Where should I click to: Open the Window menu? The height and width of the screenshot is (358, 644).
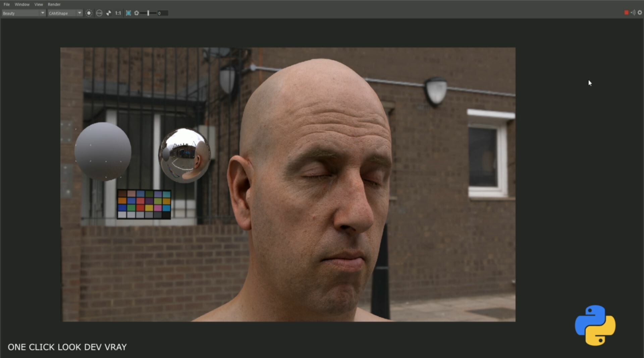pos(22,4)
